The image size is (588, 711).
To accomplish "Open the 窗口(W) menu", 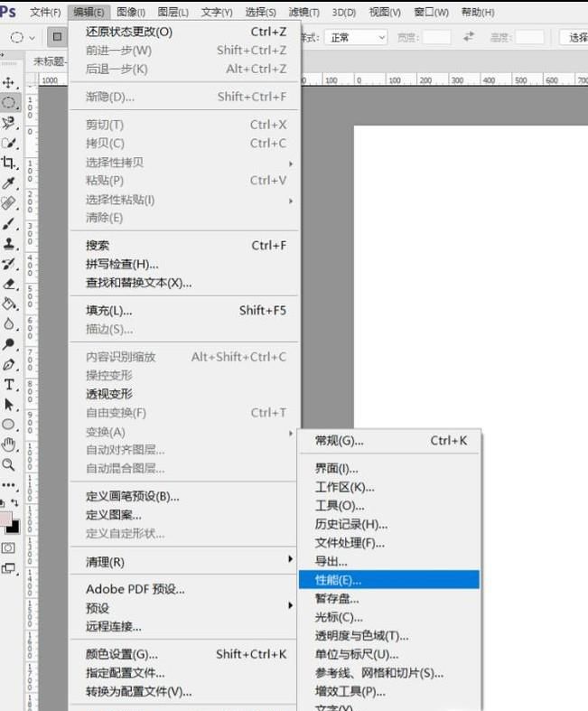I will (431, 13).
